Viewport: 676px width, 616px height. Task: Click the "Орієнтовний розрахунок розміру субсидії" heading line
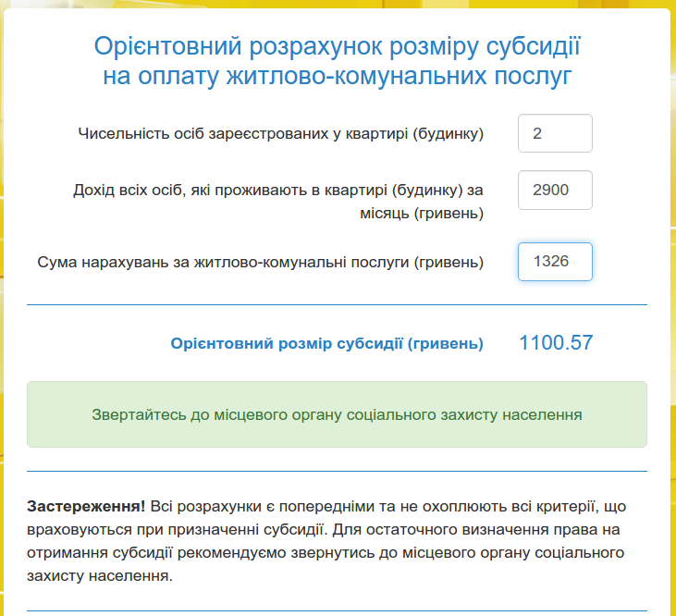[337, 46]
